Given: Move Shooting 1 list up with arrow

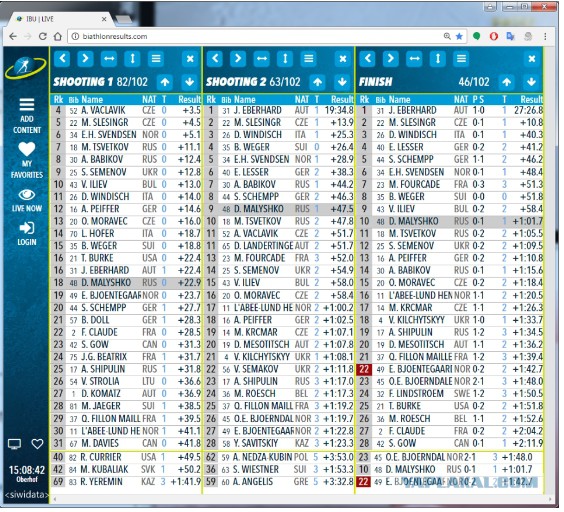Looking at the screenshot, I should [x=165, y=82].
